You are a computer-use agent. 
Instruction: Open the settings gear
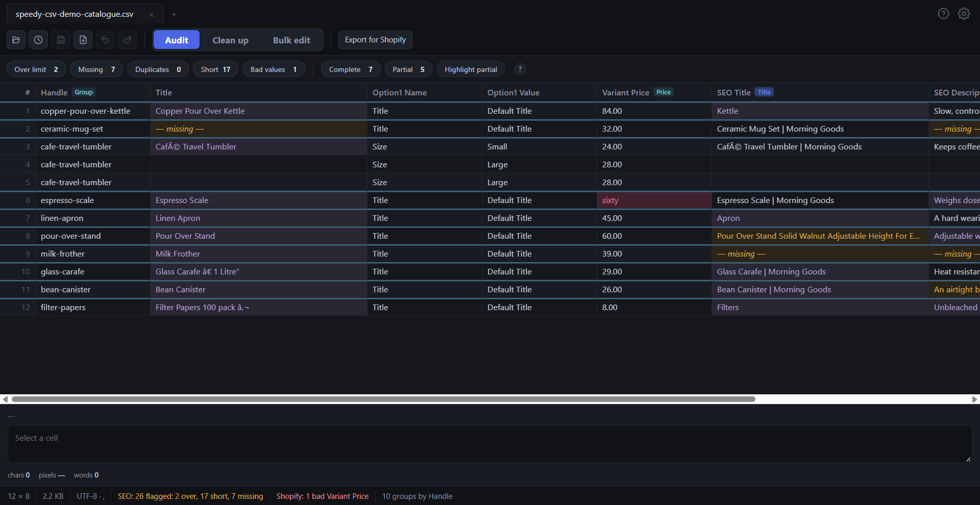964,14
